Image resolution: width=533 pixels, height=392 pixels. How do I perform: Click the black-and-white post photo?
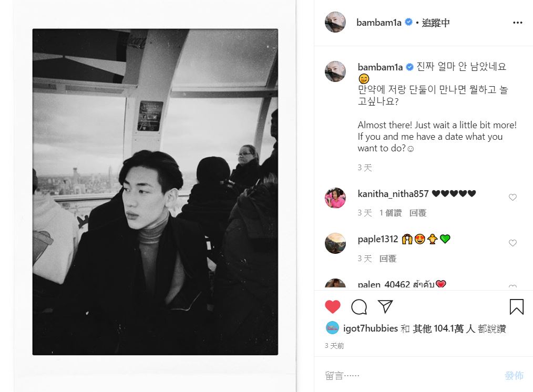click(155, 192)
